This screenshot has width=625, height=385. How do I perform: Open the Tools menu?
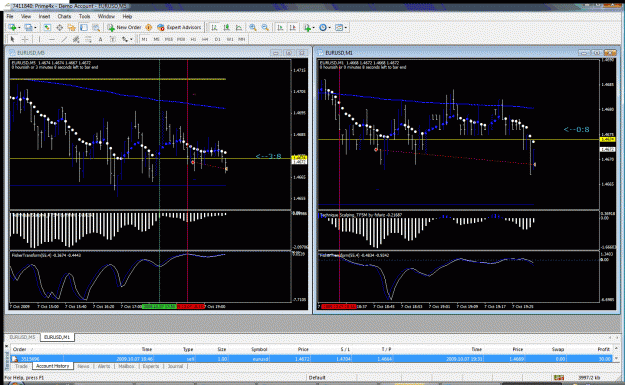click(x=84, y=16)
